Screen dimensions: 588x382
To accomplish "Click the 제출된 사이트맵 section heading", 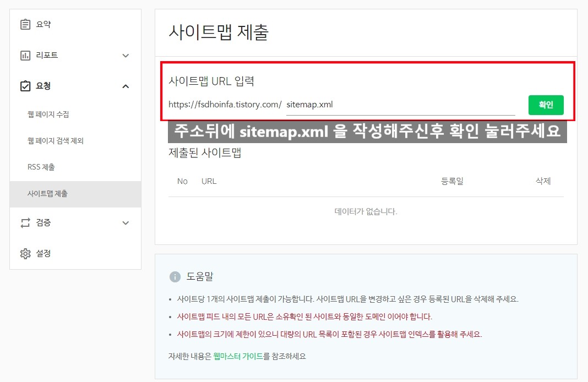I will (205, 153).
